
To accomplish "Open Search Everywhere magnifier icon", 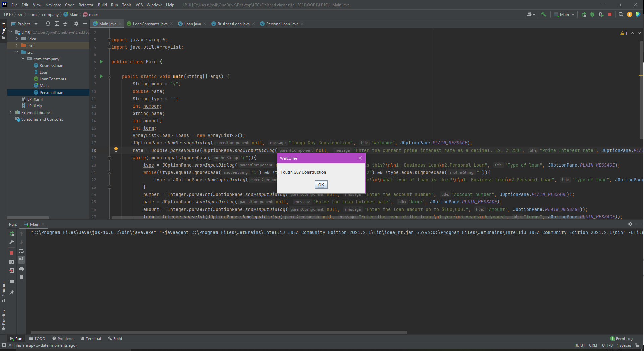I will click(x=621, y=14).
